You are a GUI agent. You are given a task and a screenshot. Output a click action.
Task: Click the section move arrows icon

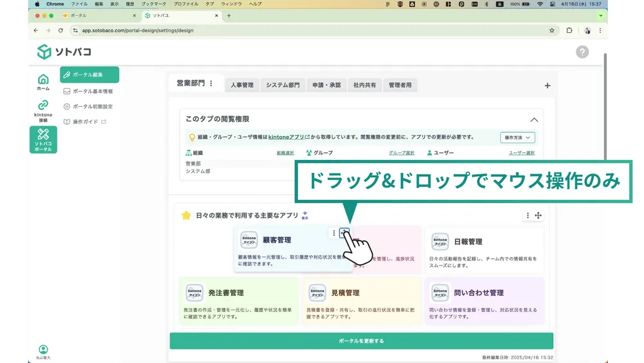[538, 215]
